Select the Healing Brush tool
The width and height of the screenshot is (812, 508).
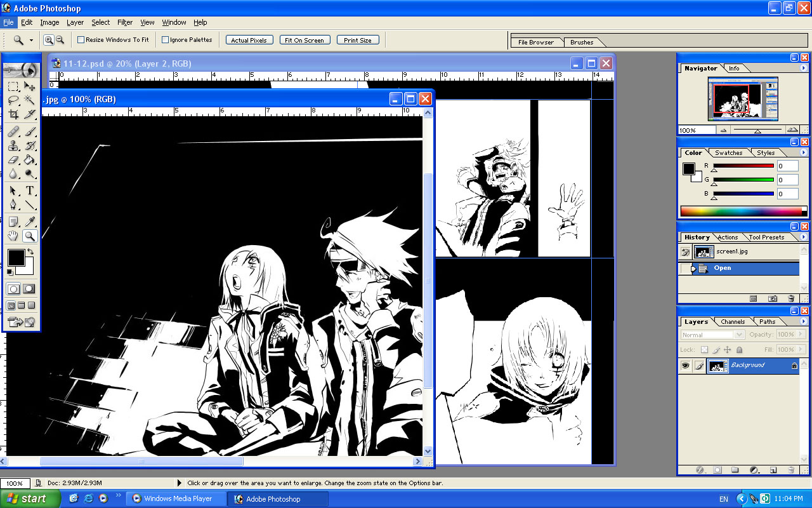coord(13,131)
